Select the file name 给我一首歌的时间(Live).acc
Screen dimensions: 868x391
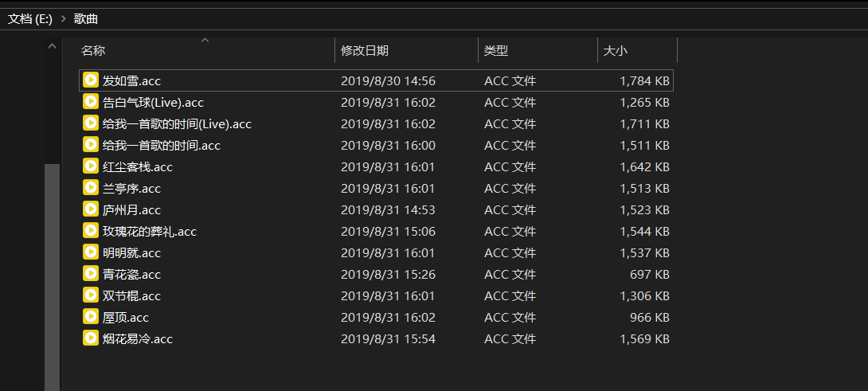(x=177, y=124)
